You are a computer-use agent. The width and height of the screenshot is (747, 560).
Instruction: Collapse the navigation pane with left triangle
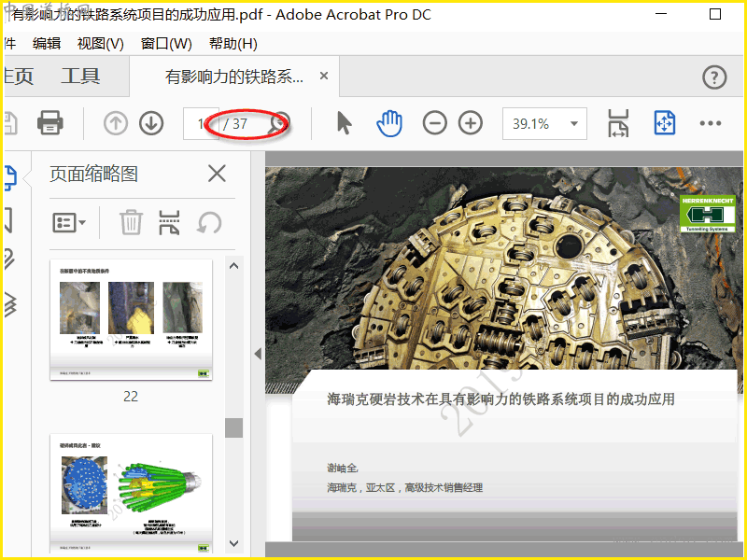coord(258,354)
